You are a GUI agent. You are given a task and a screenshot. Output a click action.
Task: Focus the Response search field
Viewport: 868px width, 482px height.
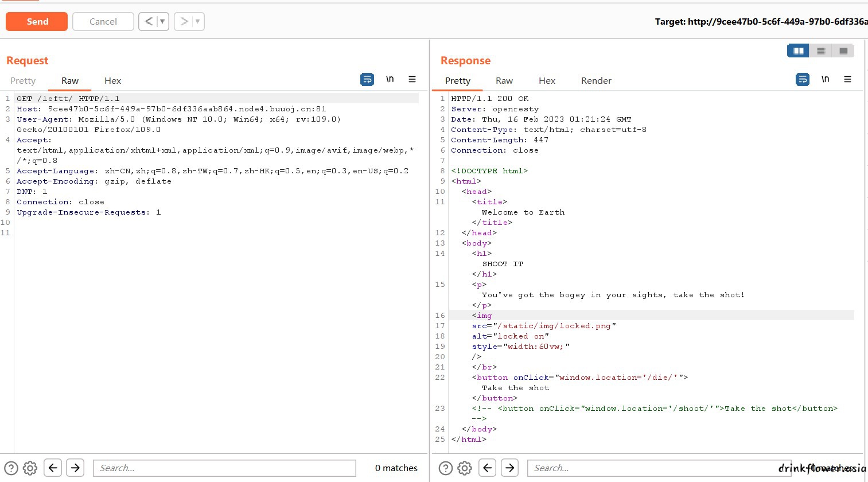[x=659, y=468]
